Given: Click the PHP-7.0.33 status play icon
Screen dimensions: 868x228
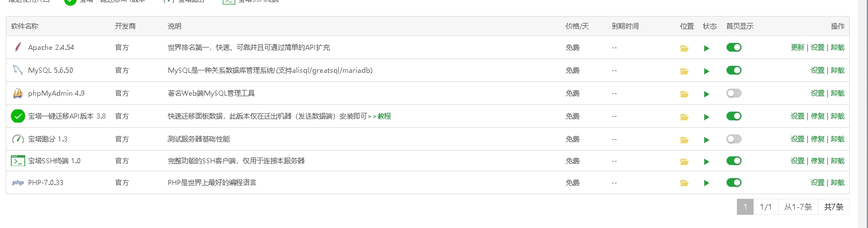Looking at the screenshot, I should coord(707,183).
